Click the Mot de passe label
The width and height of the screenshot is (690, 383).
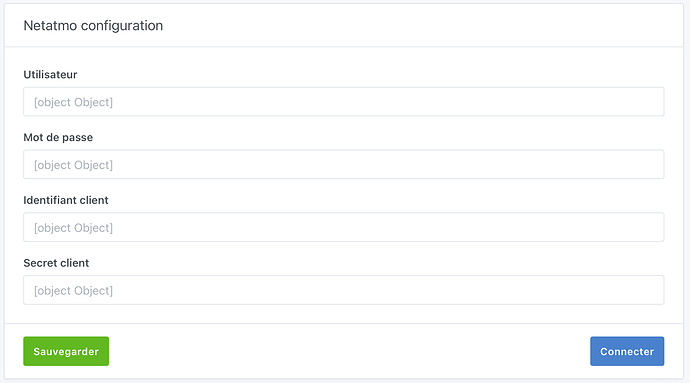point(58,137)
